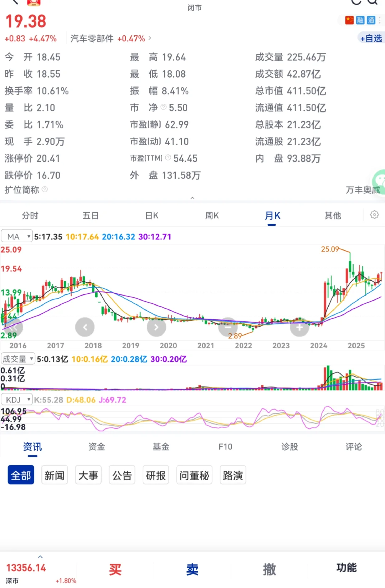Screen dimensions: 385x588
Task: Zoom out chart with minus button
Action: pyautogui.click(x=228, y=327)
